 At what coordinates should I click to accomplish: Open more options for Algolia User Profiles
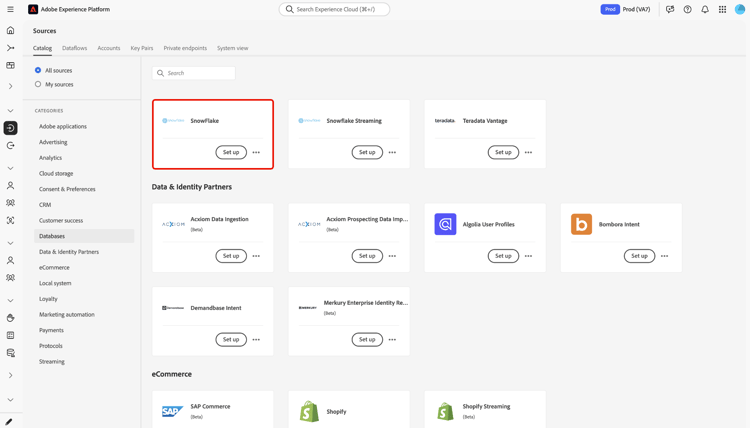529,256
